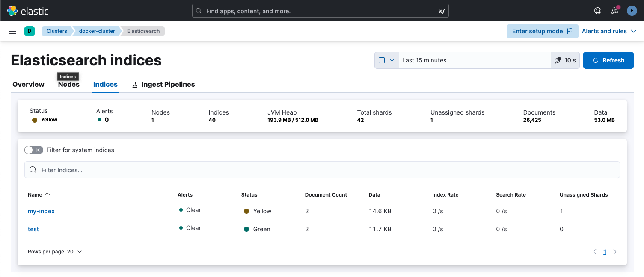Screen dimensions: 644x277
Task: Toggle Filter for system indices switch
Action: (34, 150)
